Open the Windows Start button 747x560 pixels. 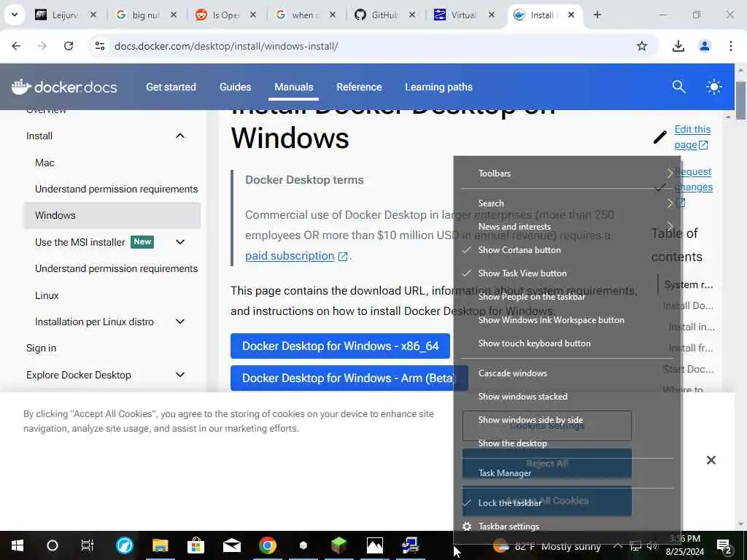(18, 545)
